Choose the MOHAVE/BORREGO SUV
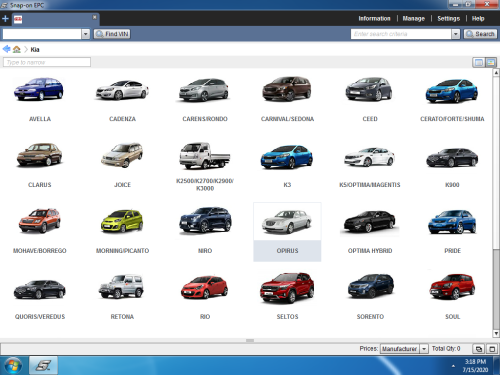 coord(39,220)
